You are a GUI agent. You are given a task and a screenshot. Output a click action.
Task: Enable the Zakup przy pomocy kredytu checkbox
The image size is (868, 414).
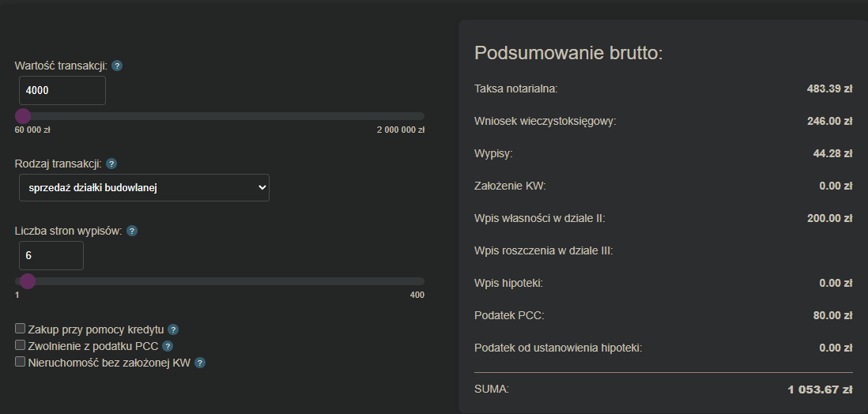coord(21,328)
